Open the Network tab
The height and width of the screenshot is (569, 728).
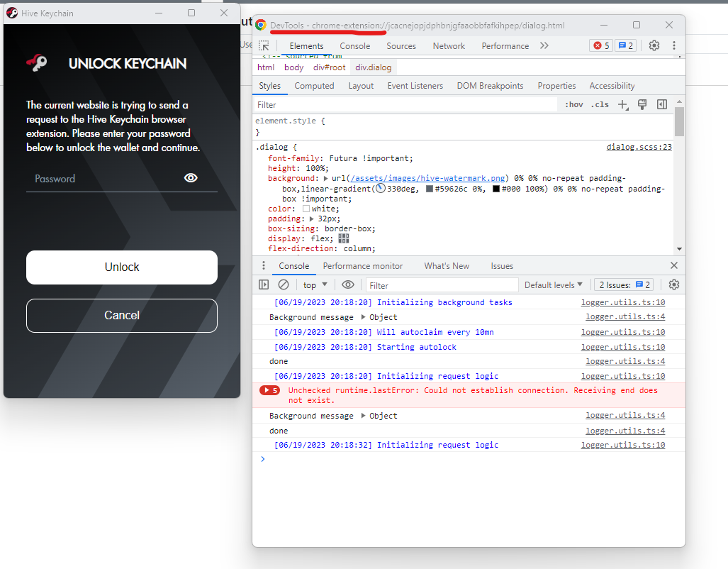449,46
